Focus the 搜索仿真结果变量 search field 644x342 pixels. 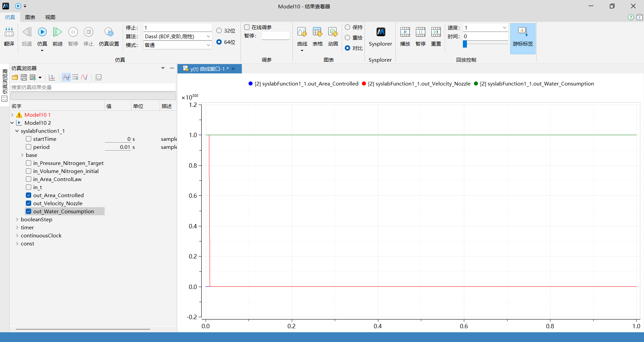coord(93,87)
